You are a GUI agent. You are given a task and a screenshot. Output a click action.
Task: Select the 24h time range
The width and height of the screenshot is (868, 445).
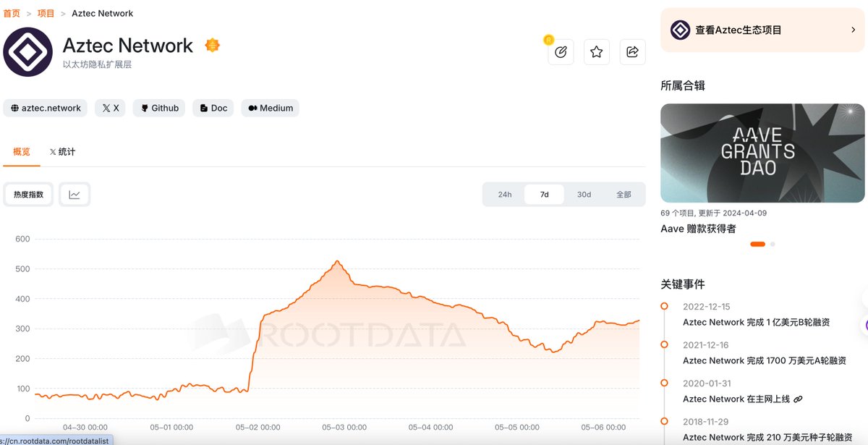(x=505, y=195)
